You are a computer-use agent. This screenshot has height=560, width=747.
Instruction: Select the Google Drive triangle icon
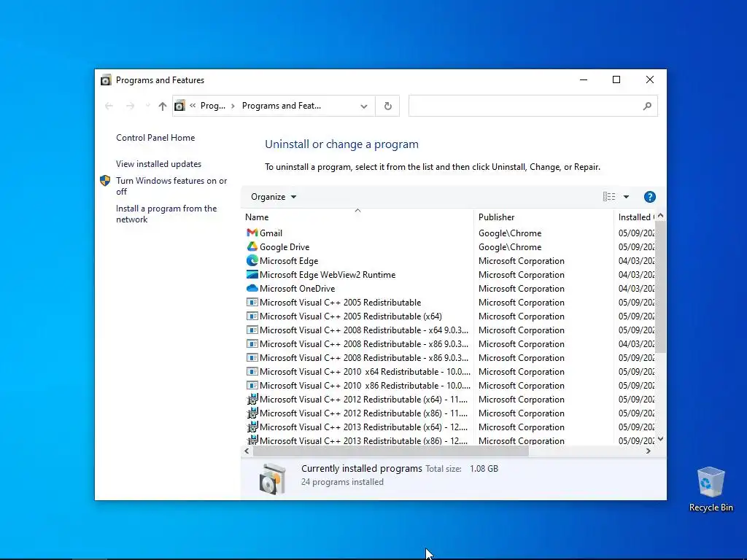coord(252,246)
